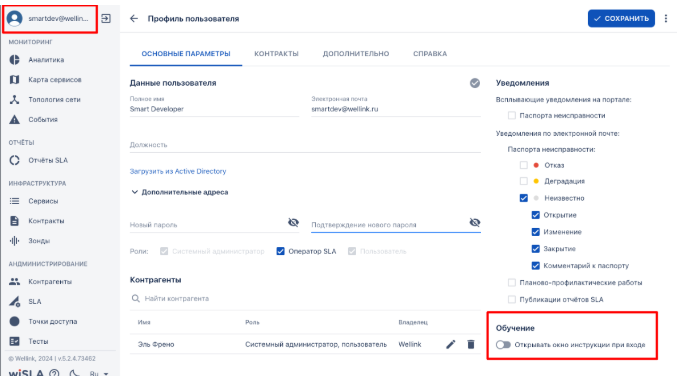Image resolution: width=677 pixels, height=376 pixels.
Task: Open Точки доступа in the sidebar
Action: (52, 321)
